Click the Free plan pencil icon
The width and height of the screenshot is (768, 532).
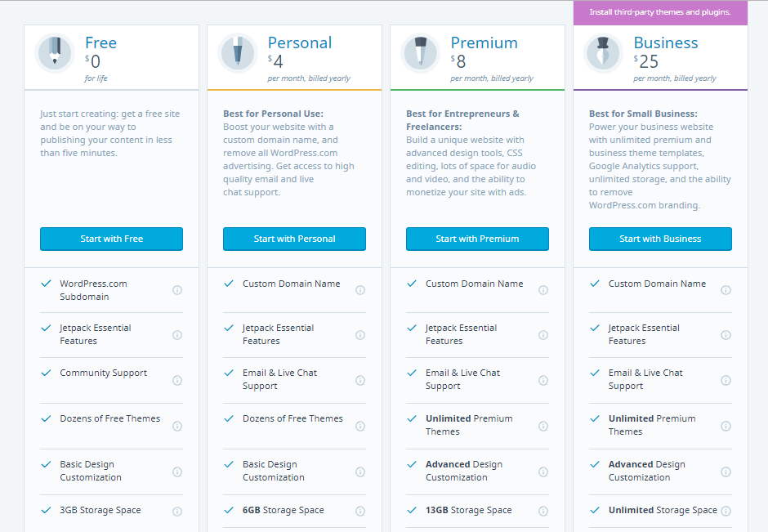pyautogui.click(x=55, y=53)
